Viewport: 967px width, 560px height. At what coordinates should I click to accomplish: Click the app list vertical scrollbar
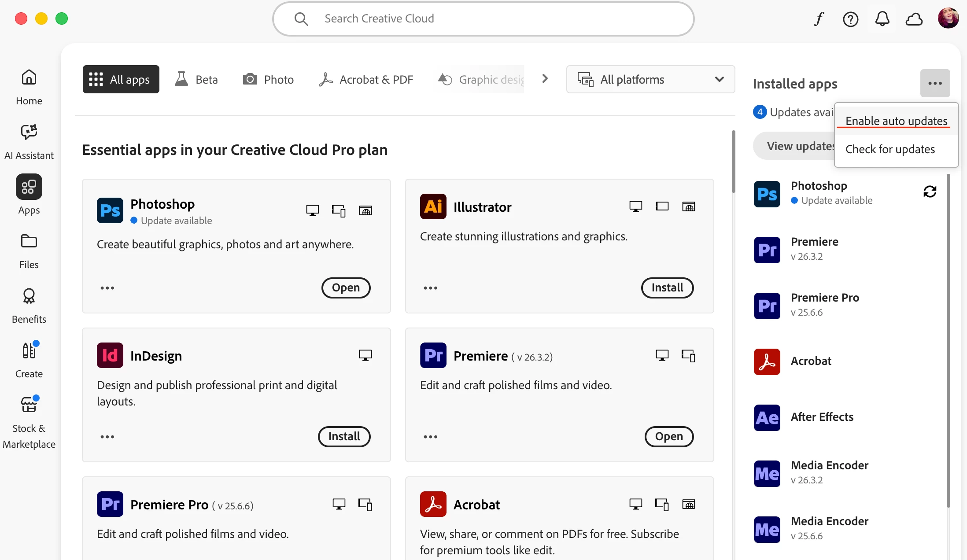click(x=734, y=162)
